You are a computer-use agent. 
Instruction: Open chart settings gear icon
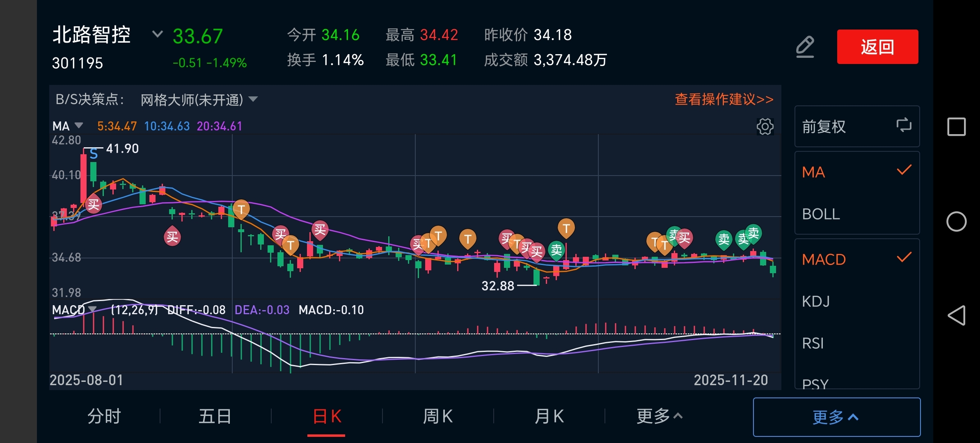[x=765, y=126]
